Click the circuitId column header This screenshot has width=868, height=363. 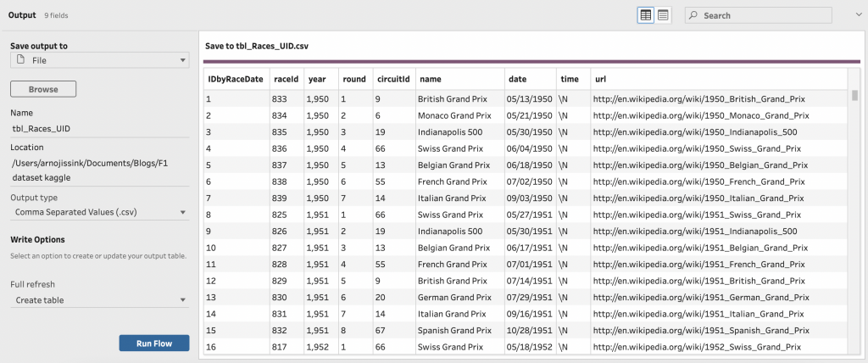coord(392,79)
